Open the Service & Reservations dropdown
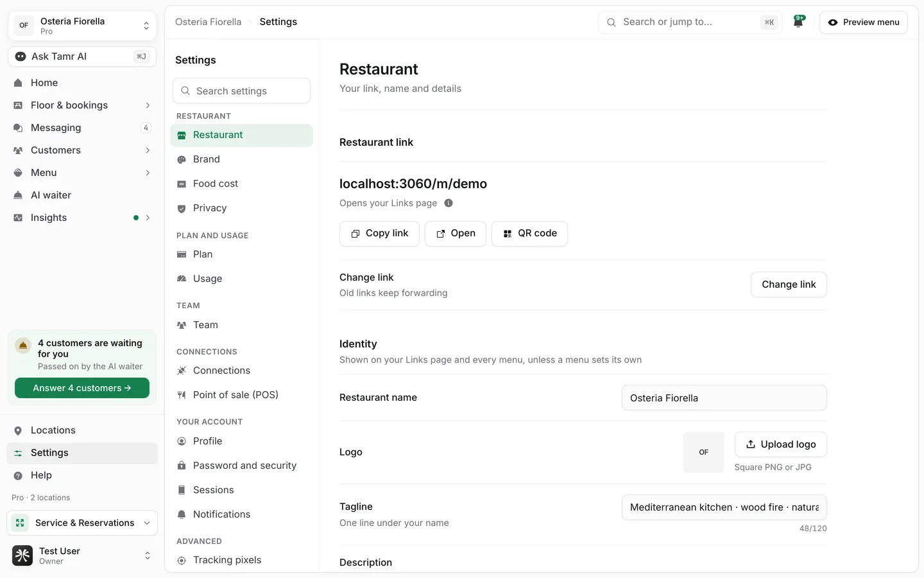 pyautogui.click(x=82, y=523)
